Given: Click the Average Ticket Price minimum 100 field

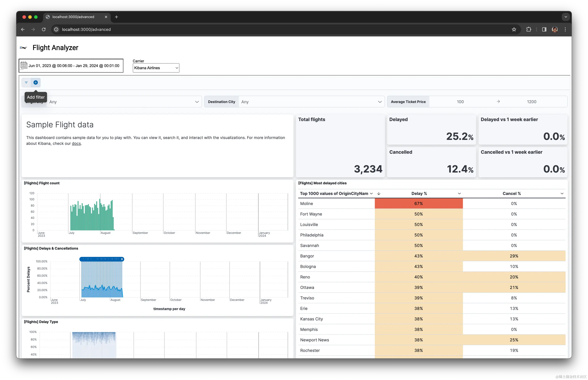Looking at the screenshot, I should tap(460, 102).
